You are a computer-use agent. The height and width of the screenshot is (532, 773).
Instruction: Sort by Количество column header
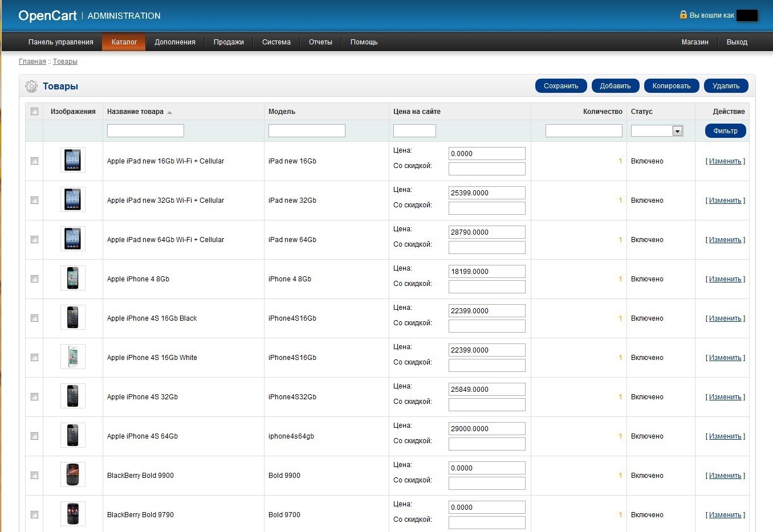click(603, 112)
